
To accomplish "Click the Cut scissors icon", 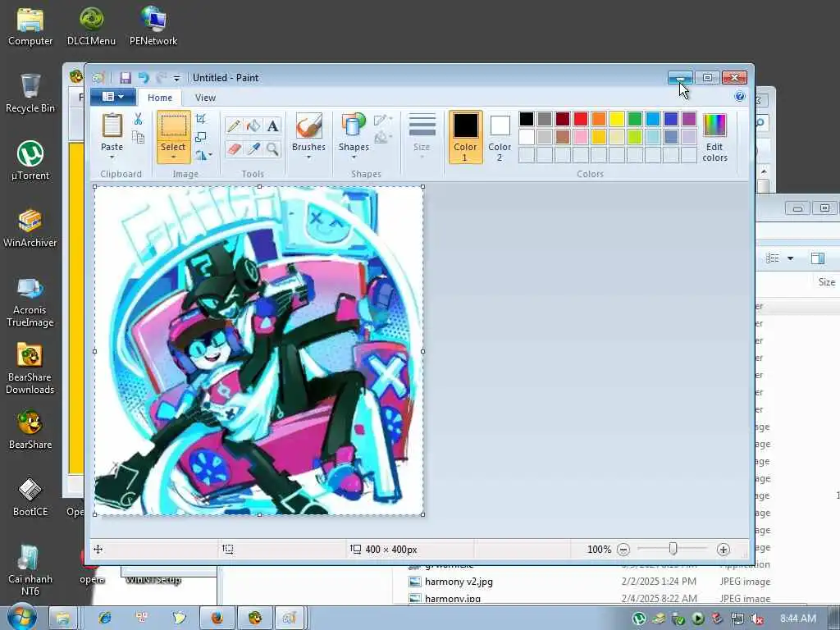I will (x=138, y=119).
